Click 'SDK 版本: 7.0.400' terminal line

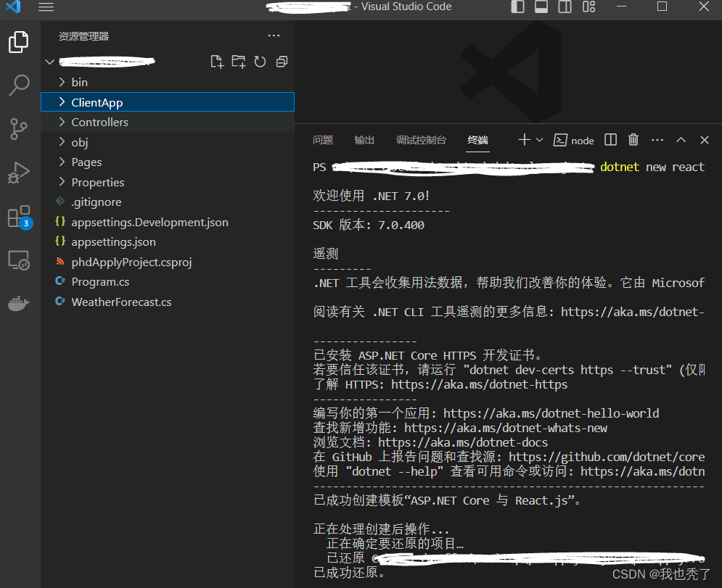coord(369,225)
